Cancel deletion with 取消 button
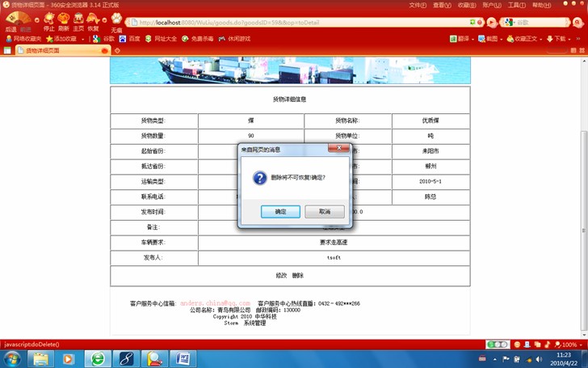 click(x=325, y=211)
